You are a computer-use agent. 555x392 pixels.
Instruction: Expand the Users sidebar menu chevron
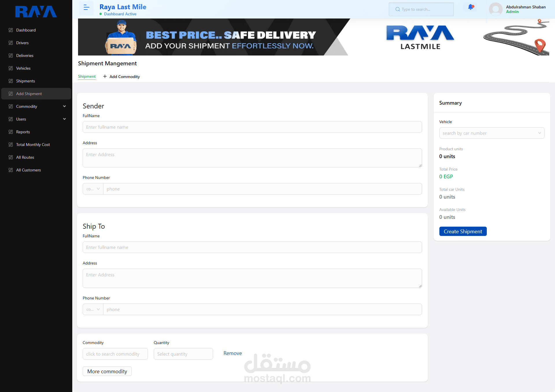[x=64, y=119]
